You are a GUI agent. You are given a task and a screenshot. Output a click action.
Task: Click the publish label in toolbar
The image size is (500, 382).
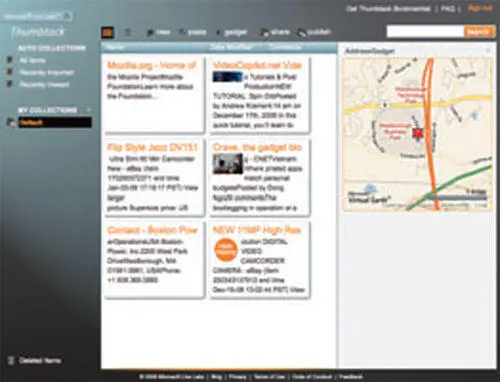319,32
